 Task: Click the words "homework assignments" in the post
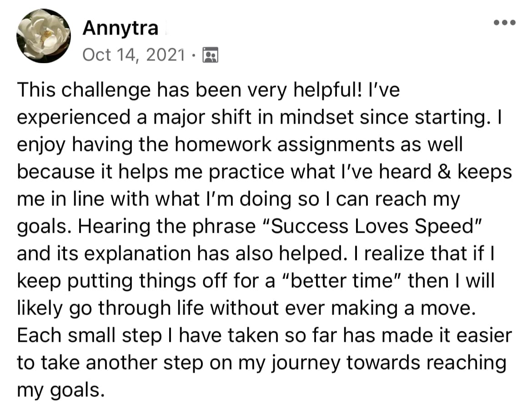[287, 145]
